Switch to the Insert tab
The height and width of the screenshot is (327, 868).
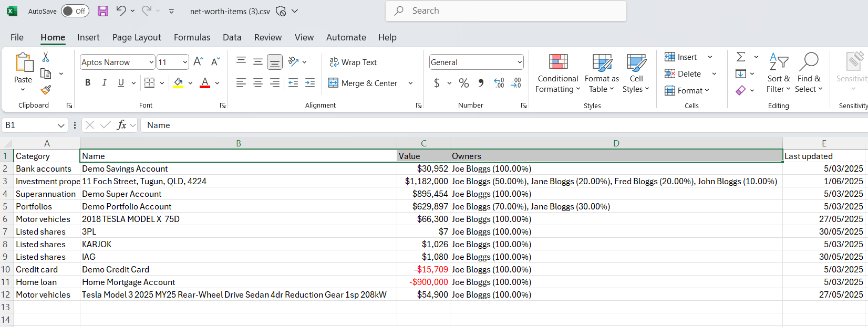88,37
